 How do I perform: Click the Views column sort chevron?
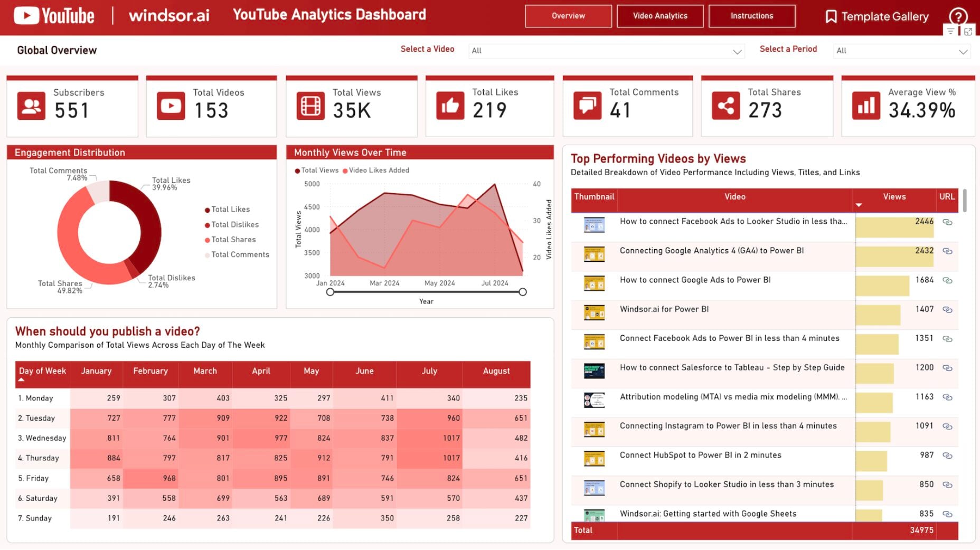click(x=860, y=204)
